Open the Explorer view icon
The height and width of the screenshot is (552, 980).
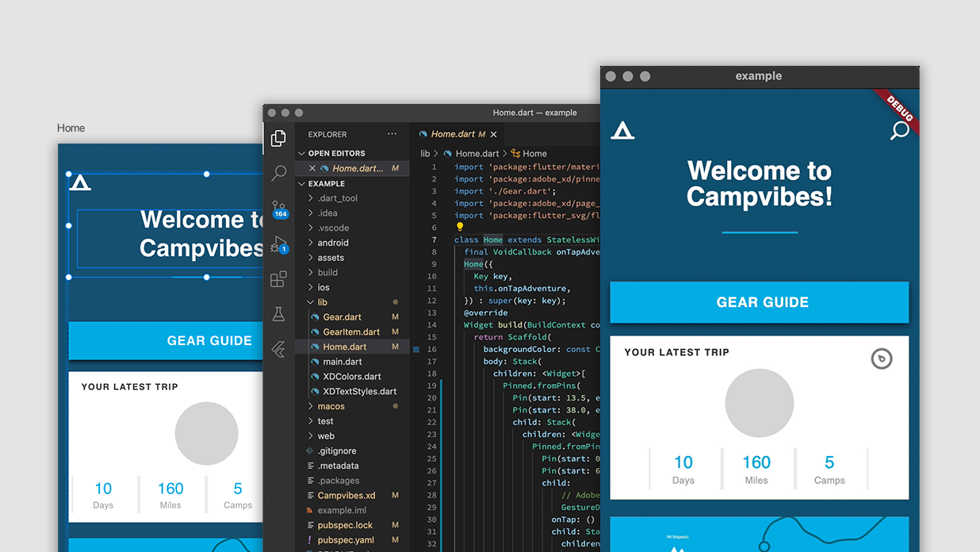pos(278,139)
